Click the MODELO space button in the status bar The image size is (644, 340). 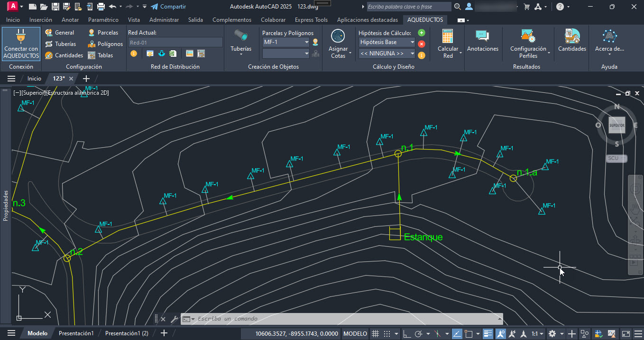[x=355, y=334]
